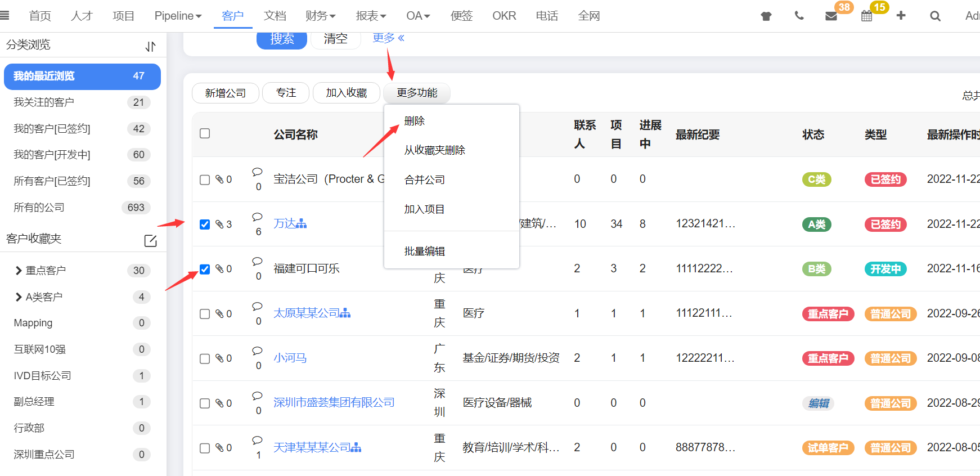
Task: Open the 深圳市盛荟集团有限公司 company link
Action: [x=334, y=402]
